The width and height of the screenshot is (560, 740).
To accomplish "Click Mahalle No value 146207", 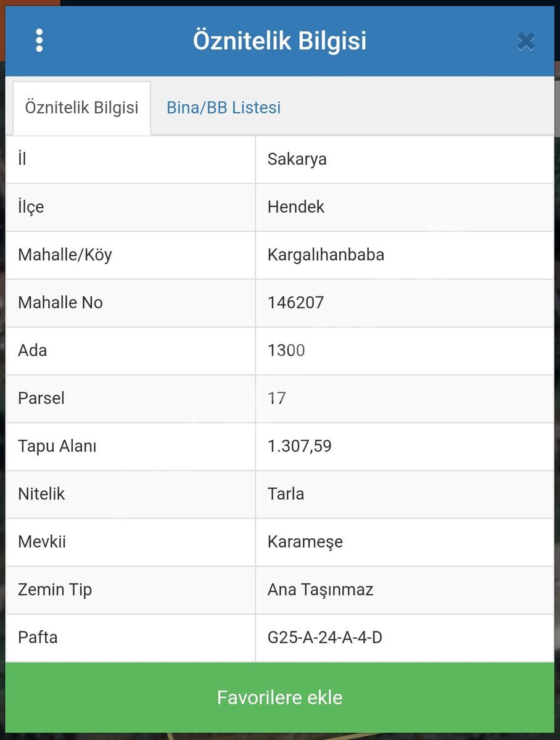I will (296, 303).
